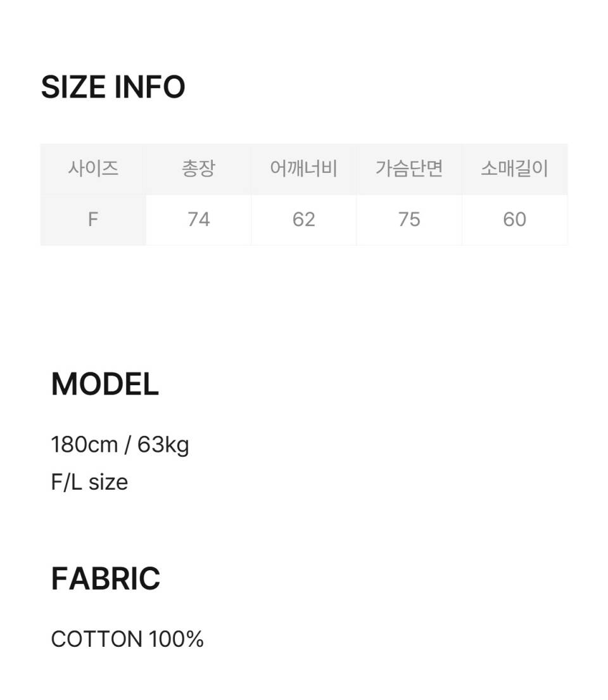The width and height of the screenshot is (608, 700).
Task: Click the F size row label
Action: 93,220
